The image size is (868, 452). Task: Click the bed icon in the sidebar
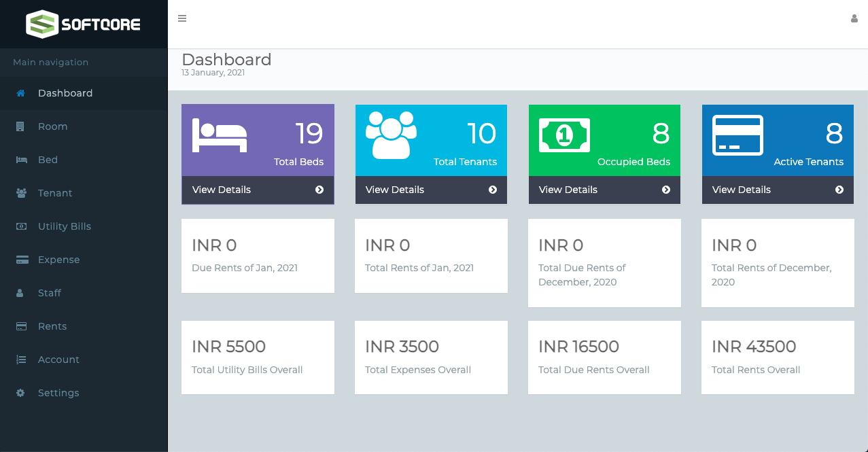(21, 160)
